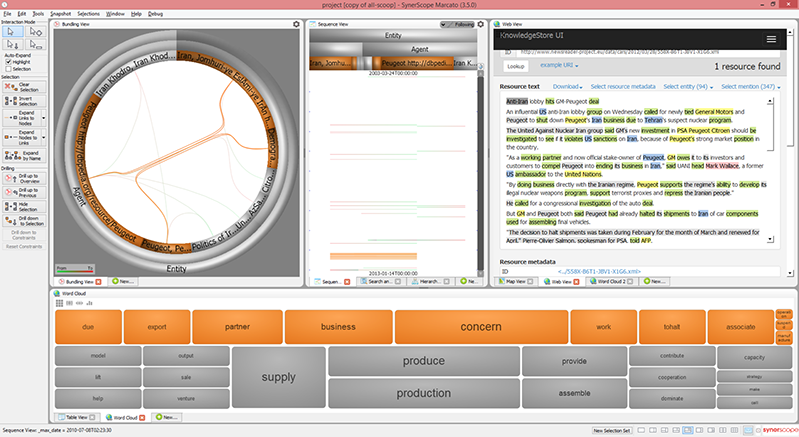Click Hide Selection
This screenshot has width=799, height=437.
[24, 206]
